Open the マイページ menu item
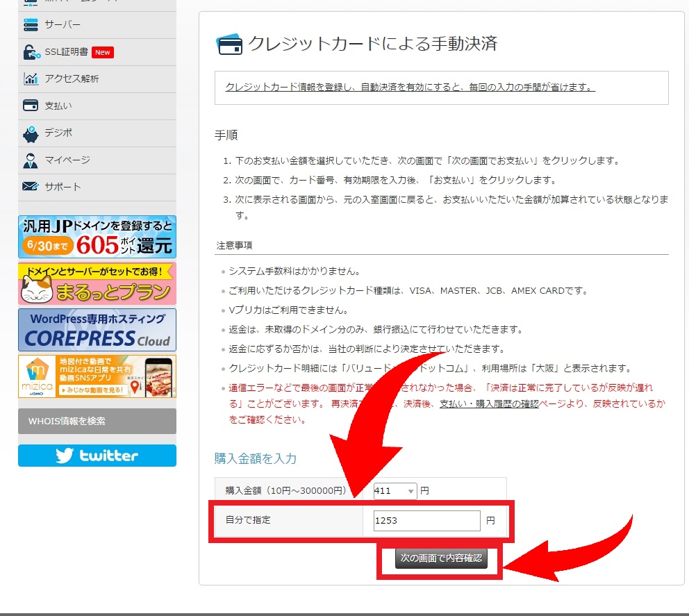The height and width of the screenshot is (616, 689). [67, 160]
